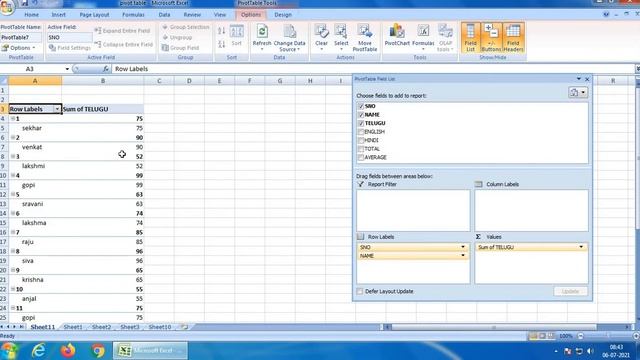Collapse group 4 in pivot table
Screen dimensions: 640x360
(13, 176)
